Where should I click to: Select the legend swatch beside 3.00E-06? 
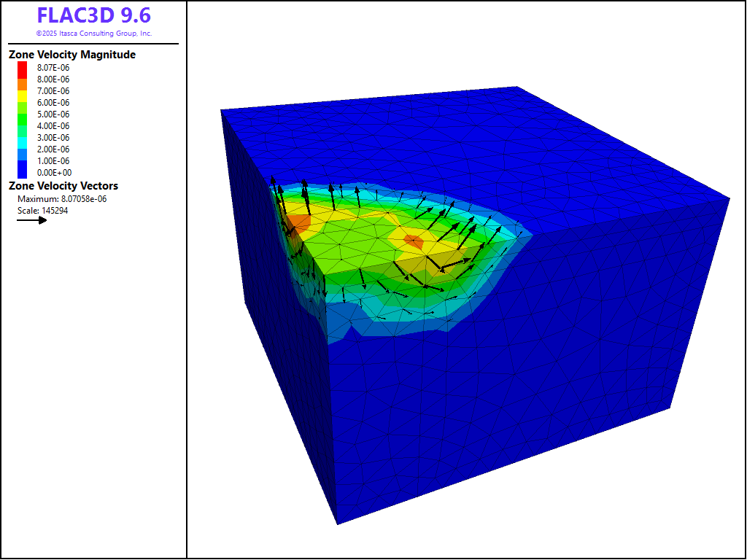(23, 138)
